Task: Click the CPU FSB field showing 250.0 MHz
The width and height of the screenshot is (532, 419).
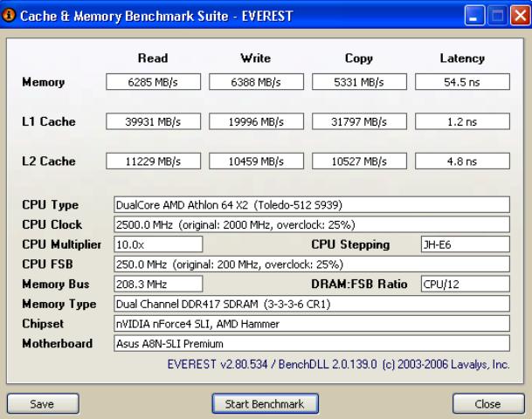Action: (x=312, y=264)
